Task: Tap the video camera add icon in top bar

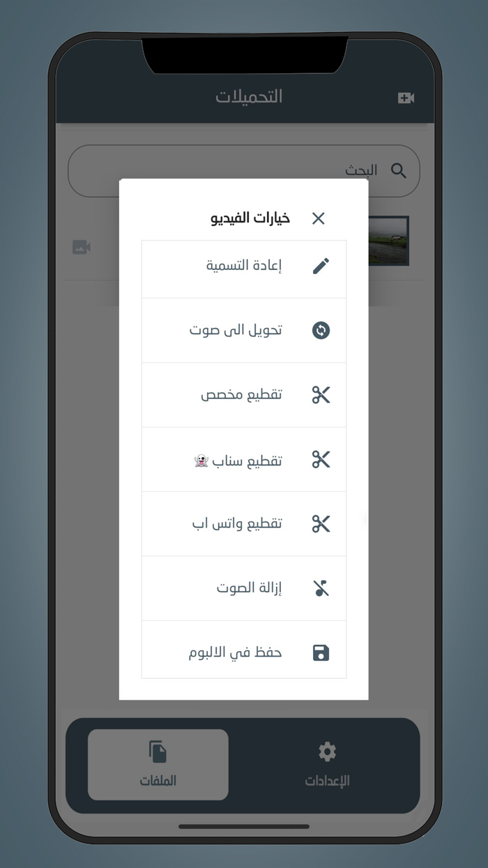Action: click(406, 98)
